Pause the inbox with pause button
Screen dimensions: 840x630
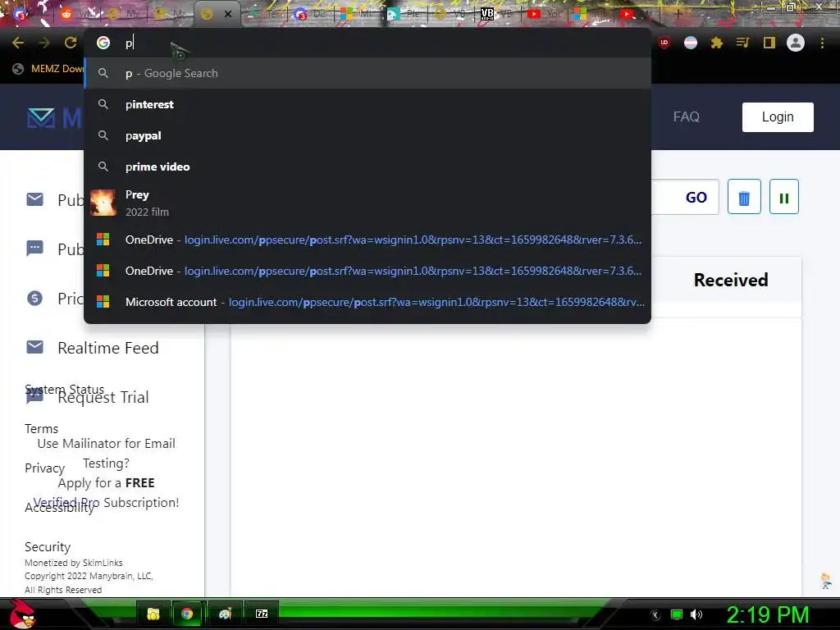[x=783, y=197]
